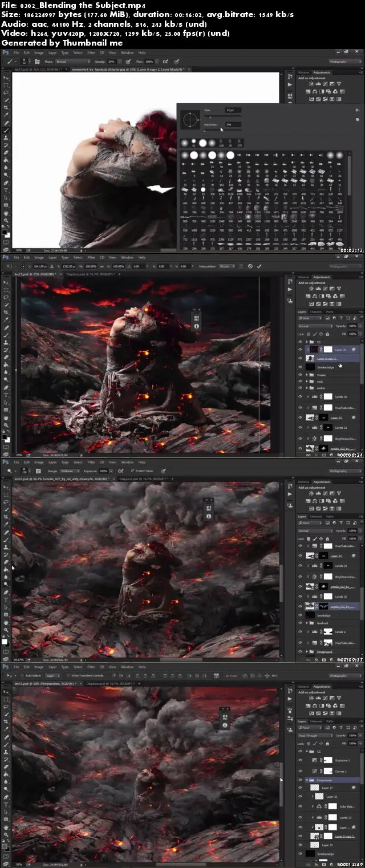
Task: Toggle Smokedodge layer visibility in the 00:06:24 frame
Action: click(300, 367)
